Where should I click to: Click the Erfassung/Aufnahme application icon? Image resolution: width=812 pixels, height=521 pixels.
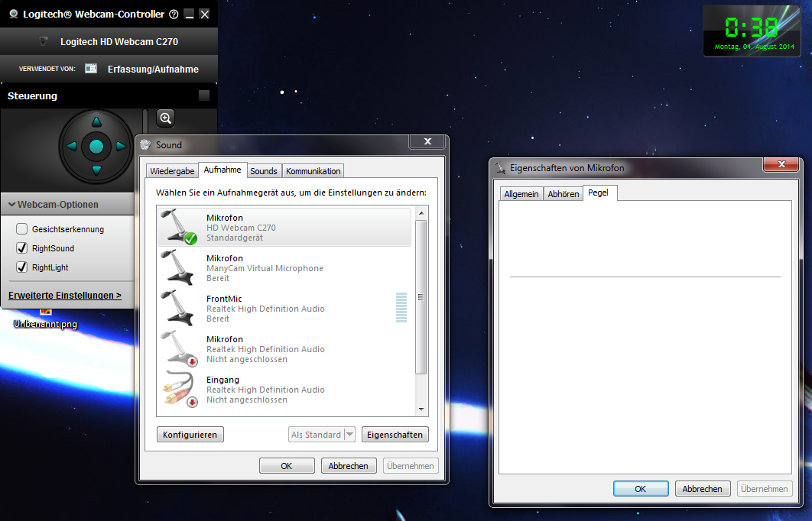click(91, 68)
